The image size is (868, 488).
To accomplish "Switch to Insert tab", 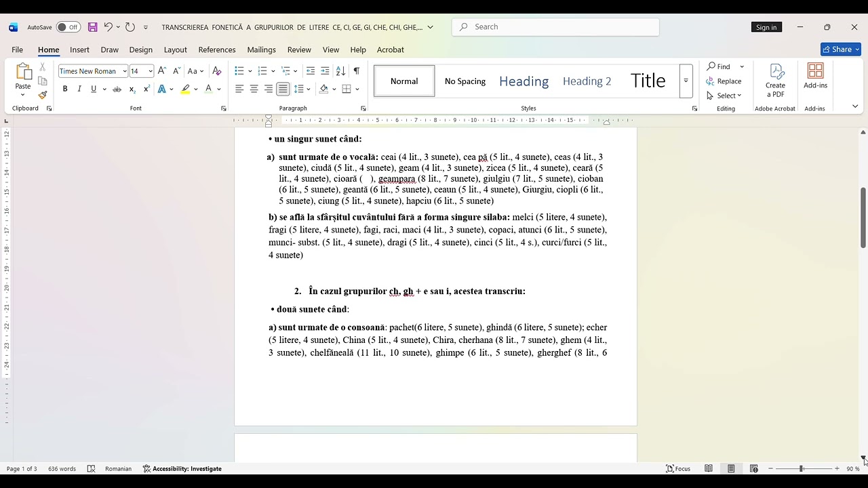I will tap(79, 49).
